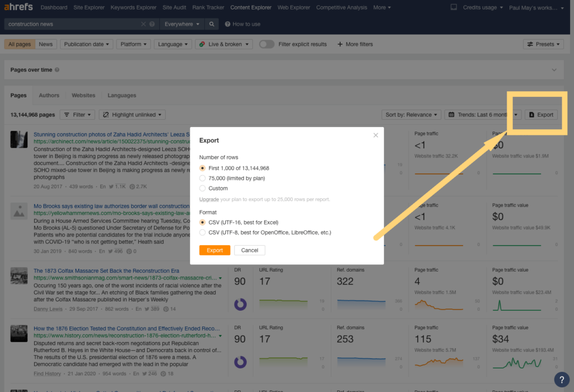
Task: Open the help question mark bubble
Action: [x=561, y=379]
